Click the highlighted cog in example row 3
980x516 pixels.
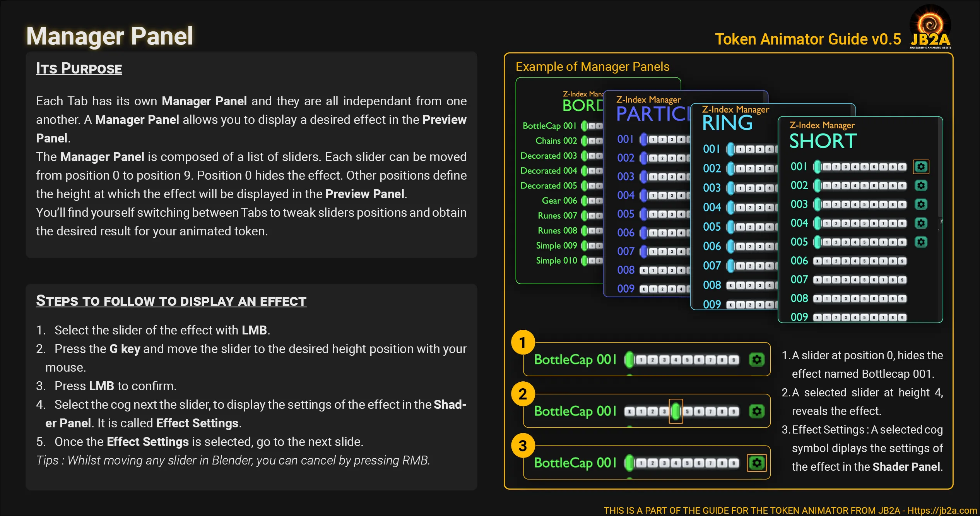[757, 463]
